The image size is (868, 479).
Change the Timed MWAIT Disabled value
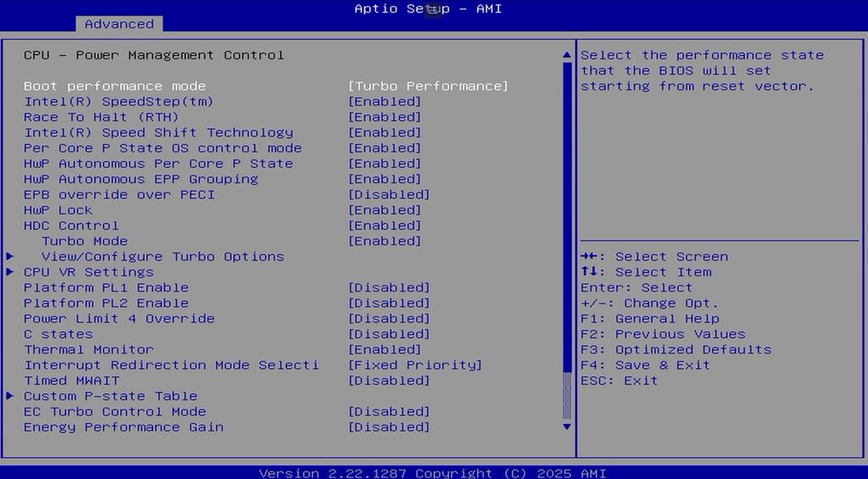[x=389, y=381]
